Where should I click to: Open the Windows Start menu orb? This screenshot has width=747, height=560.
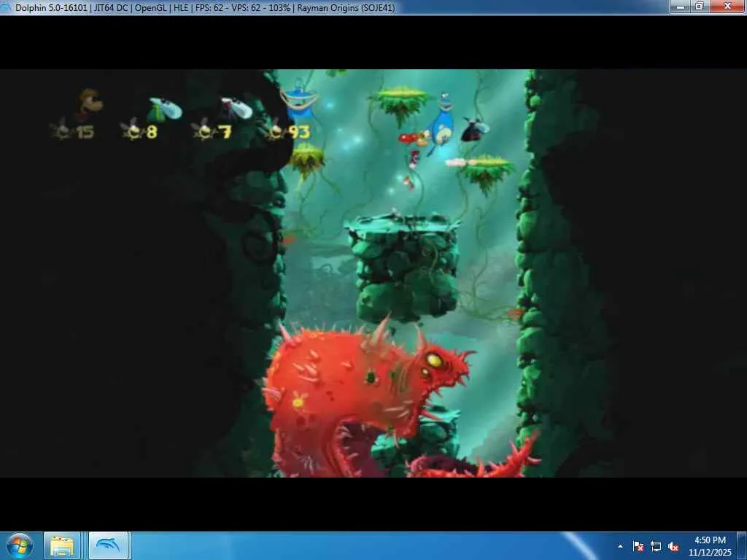(19, 545)
